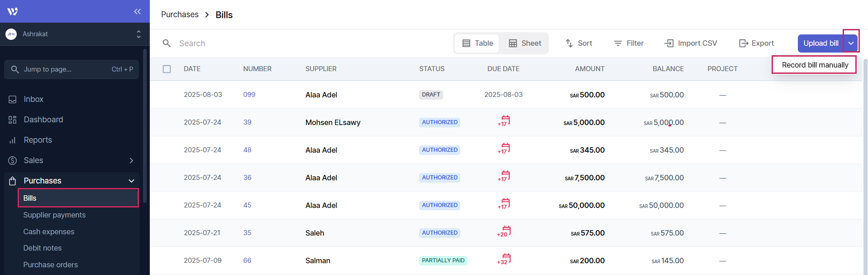Open bill number 099

(x=249, y=95)
